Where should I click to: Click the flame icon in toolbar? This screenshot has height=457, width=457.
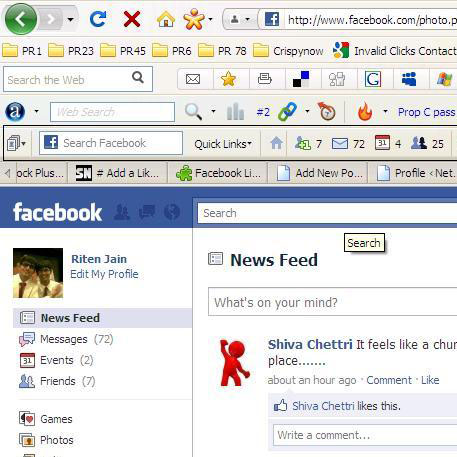(365, 111)
